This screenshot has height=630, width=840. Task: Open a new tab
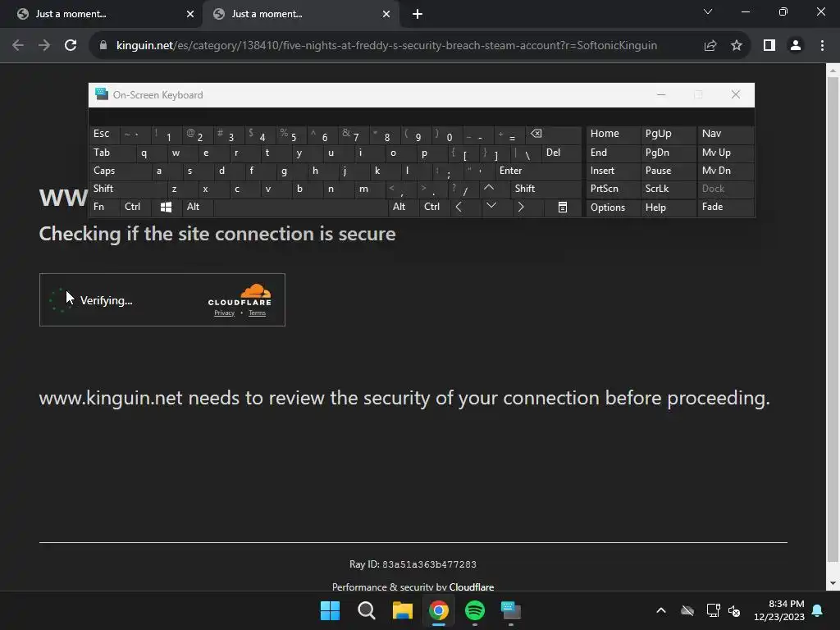click(418, 14)
